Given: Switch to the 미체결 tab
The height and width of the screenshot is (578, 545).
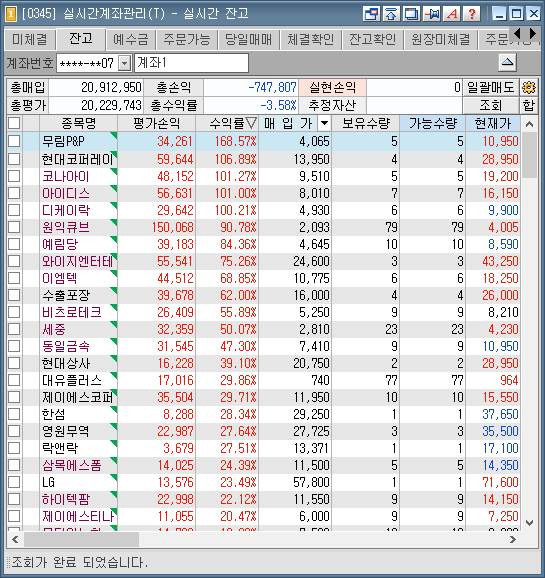Looking at the screenshot, I should click(x=30, y=39).
